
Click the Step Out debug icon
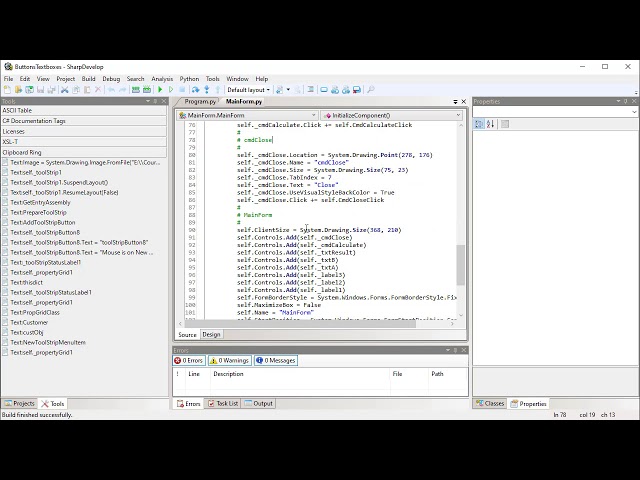point(218,90)
